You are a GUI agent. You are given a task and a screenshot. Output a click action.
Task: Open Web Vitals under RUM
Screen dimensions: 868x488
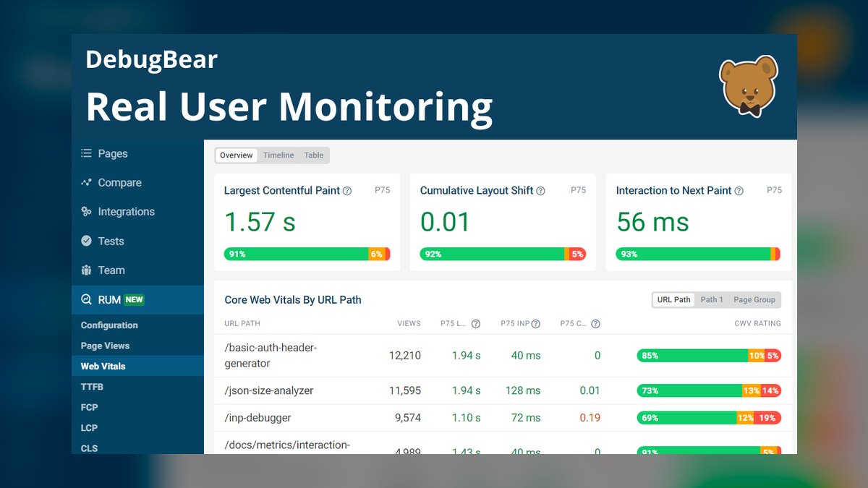point(137,366)
